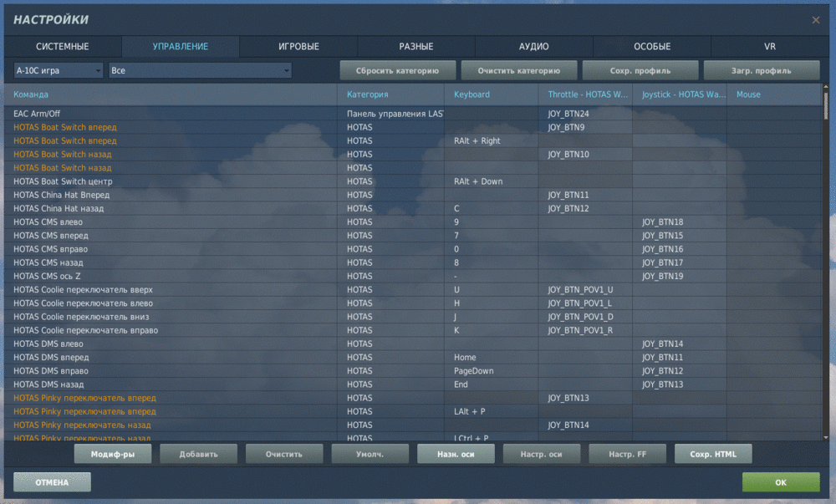The image size is (836, 504).
Task: Close the НАСТРОЙКИ window with X icon
Action: point(816,20)
